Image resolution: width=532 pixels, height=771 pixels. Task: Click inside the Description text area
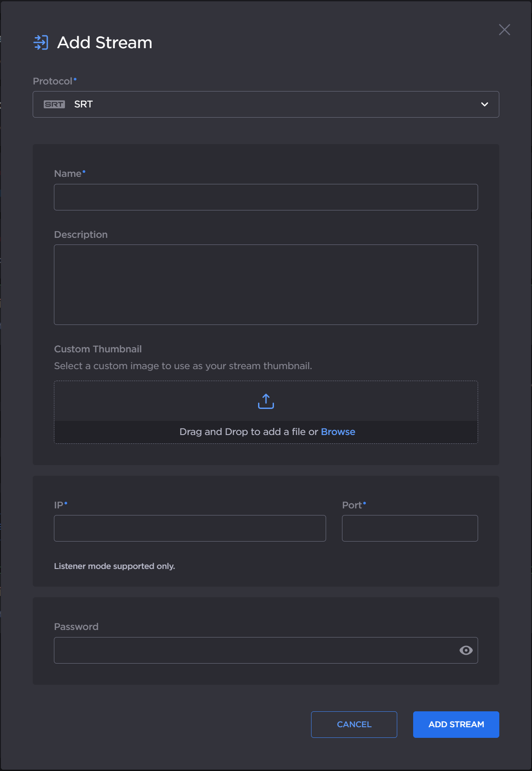tap(266, 285)
